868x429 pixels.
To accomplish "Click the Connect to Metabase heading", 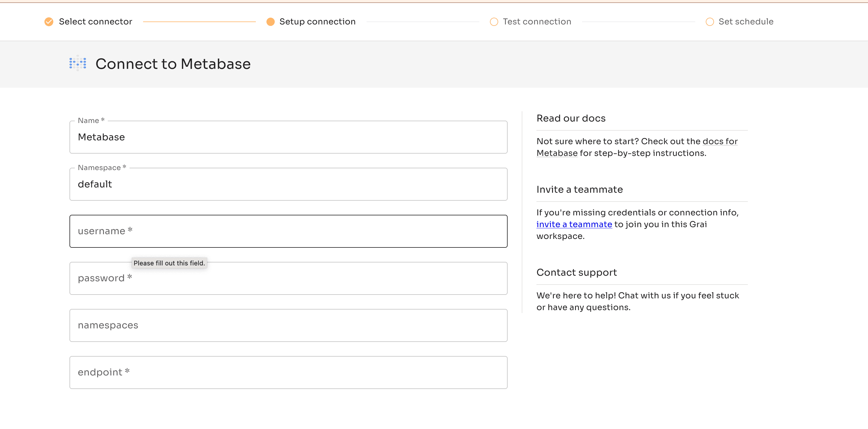I will click(x=173, y=64).
